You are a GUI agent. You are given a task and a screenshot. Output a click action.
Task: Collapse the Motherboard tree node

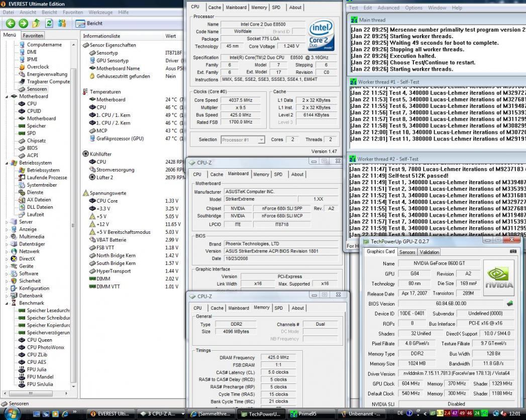point(7,96)
